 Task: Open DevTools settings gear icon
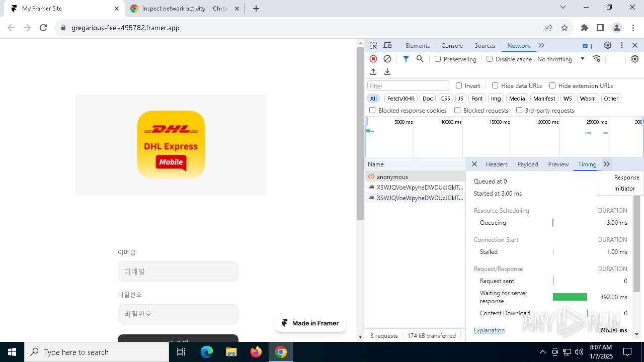click(x=608, y=45)
